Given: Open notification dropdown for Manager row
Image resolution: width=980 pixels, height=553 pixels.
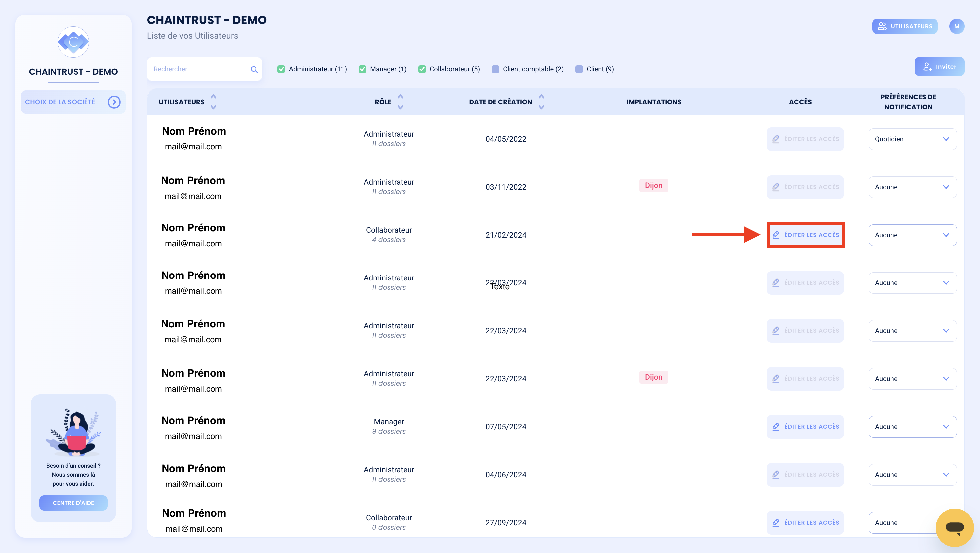Looking at the screenshot, I should [x=912, y=427].
